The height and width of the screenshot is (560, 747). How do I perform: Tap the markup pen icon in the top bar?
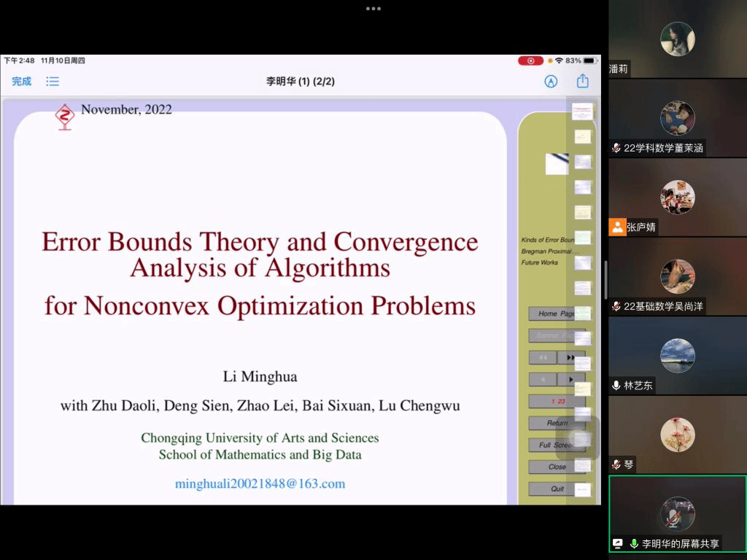coord(551,82)
